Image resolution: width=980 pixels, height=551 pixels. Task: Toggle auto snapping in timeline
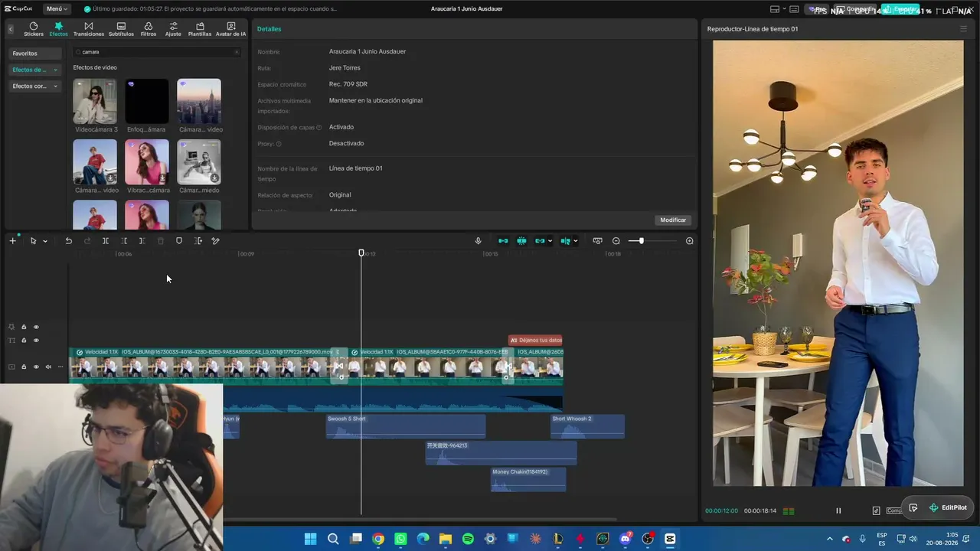(521, 241)
